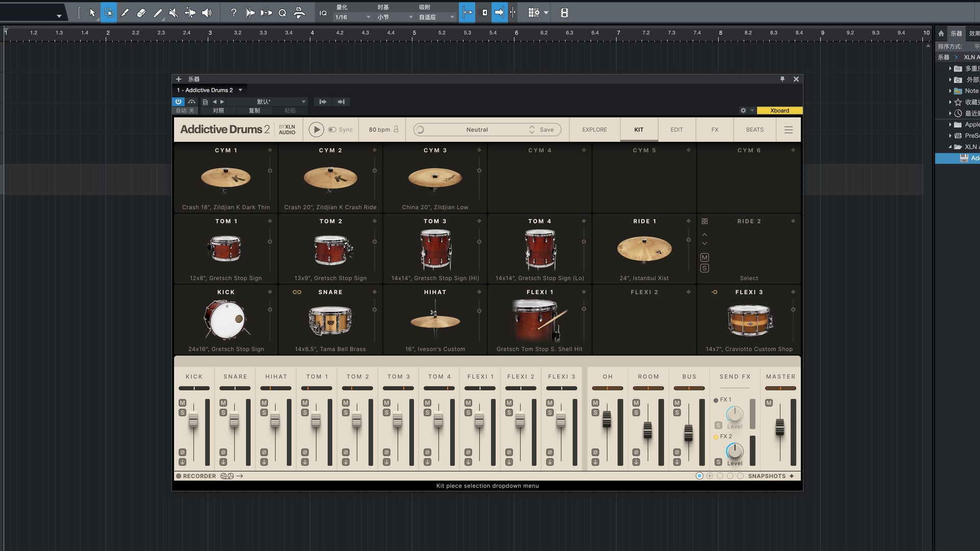
Task: Open the BEATS tab
Action: 754,130
